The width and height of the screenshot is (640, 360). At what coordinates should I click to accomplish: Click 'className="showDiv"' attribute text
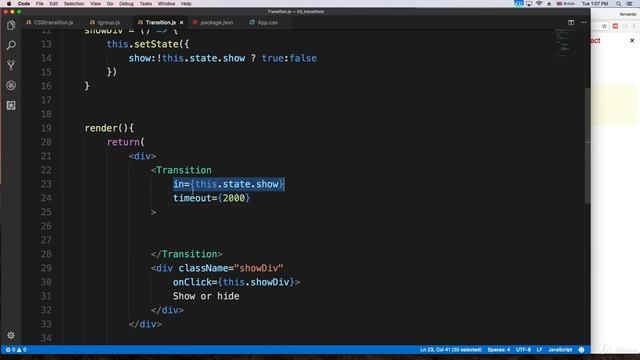(x=231, y=268)
